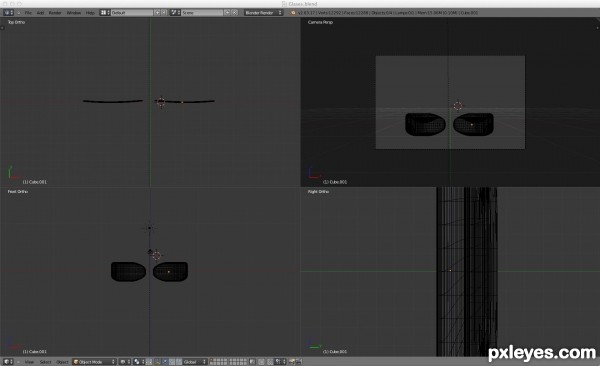
Task: Open the Object Mode dropdown
Action: [x=94, y=361]
